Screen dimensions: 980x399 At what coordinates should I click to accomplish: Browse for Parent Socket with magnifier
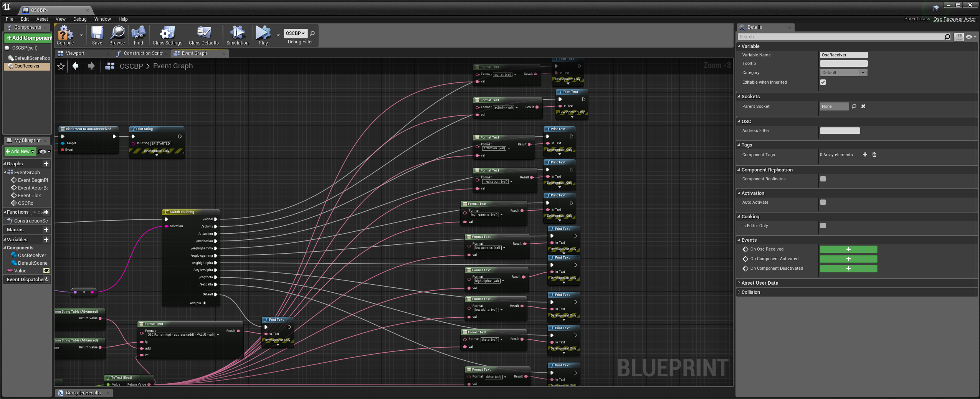[854, 106]
